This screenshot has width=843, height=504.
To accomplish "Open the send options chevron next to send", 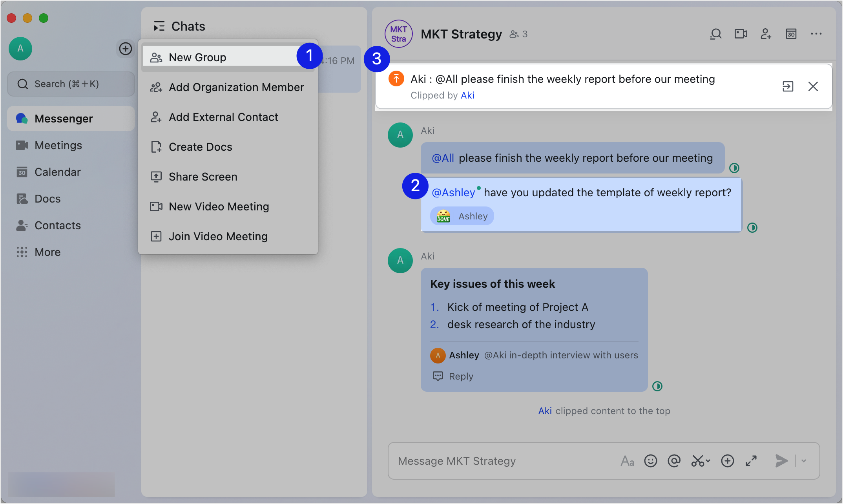I will pyautogui.click(x=803, y=461).
